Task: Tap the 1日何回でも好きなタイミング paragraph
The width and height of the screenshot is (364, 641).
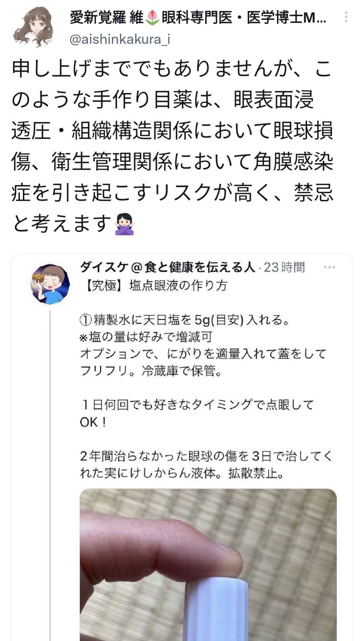Action: tap(197, 413)
